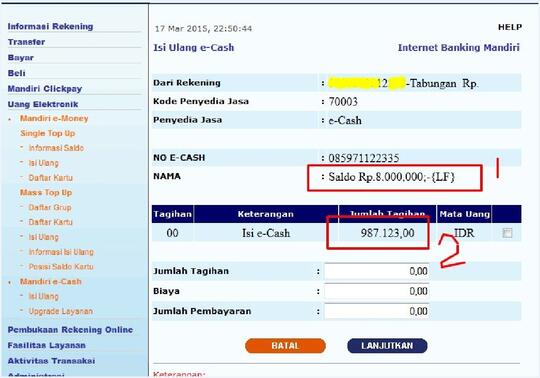This screenshot has height=378, width=540.
Task: Open Informasi Saldo link
Action: [56, 148]
